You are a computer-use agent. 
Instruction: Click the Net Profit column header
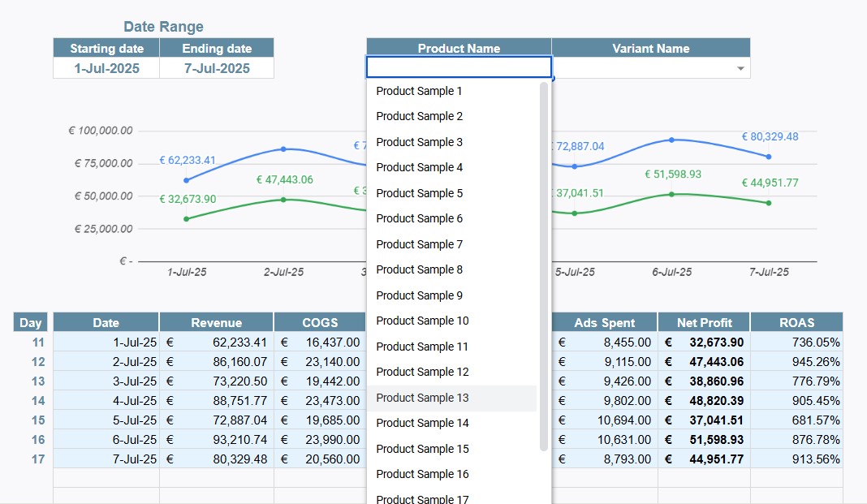pos(704,322)
